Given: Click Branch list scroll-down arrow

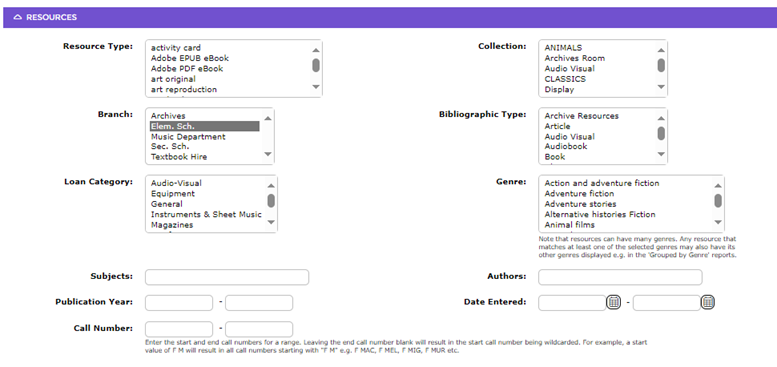Looking at the screenshot, I should click(x=268, y=155).
